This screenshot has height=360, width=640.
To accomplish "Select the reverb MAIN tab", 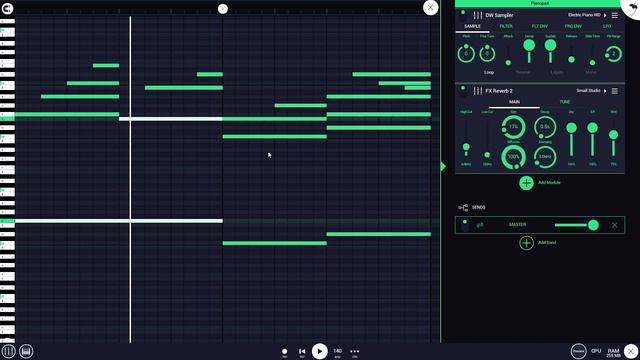I will [x=514, y=102].
